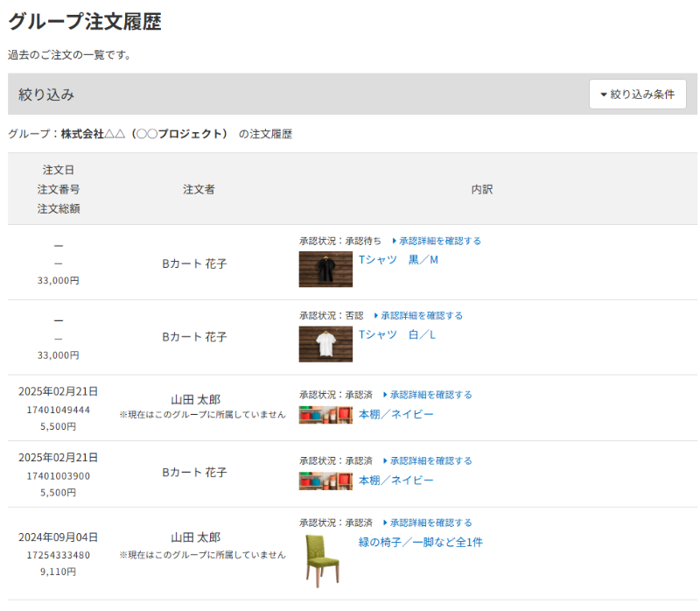The height and width of the screenshot is (611, 700).
Task: Click the black T-shirt product thumbnail
Action: click(325, 270)
